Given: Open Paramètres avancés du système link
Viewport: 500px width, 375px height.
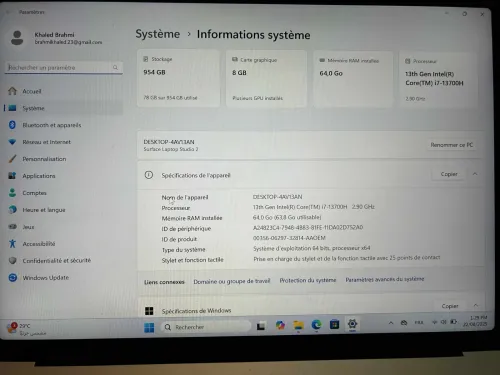Looking at the screenshot, I should click(385, 279).
